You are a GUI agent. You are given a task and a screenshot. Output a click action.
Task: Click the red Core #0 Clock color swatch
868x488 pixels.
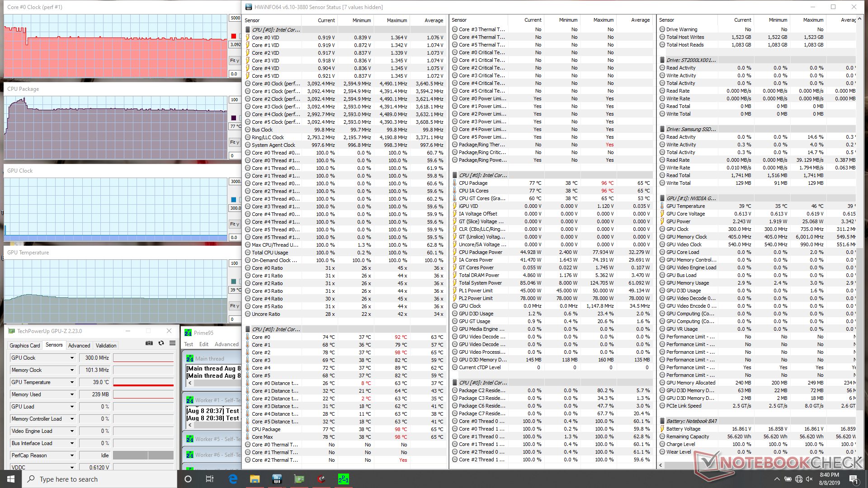[x=233, y=36]
